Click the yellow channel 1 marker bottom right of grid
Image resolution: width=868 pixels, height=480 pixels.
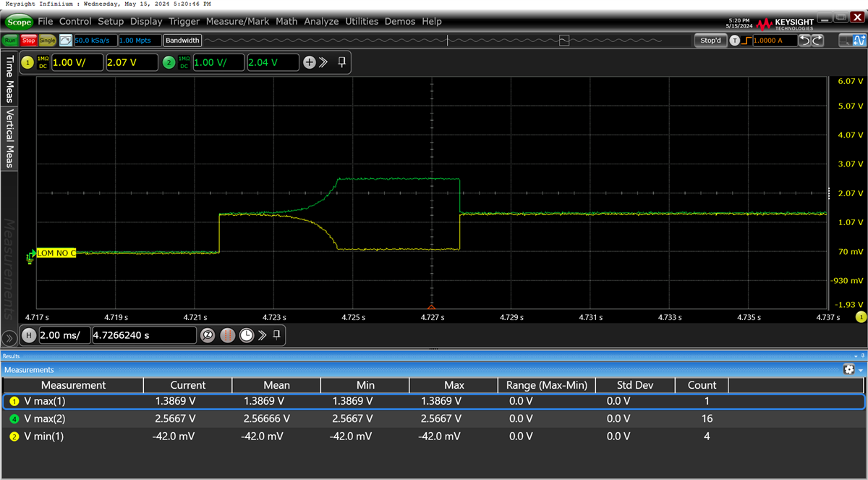tap(861, 317)
